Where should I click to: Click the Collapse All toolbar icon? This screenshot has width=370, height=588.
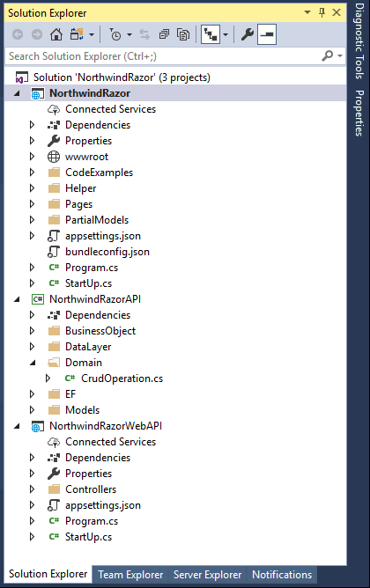164,35
